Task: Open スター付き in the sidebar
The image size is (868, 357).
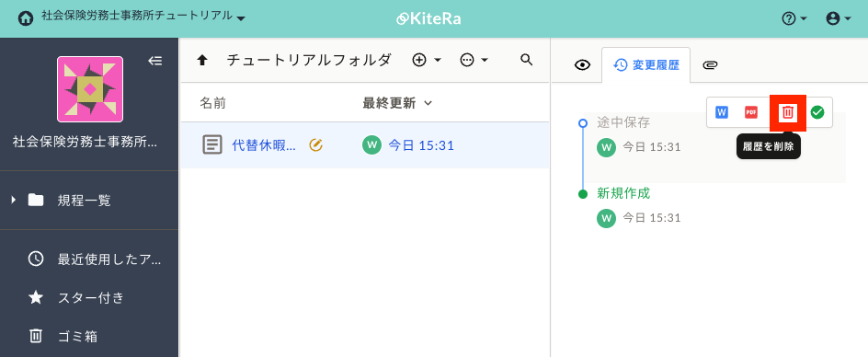Action: click(x=91, y=298)
